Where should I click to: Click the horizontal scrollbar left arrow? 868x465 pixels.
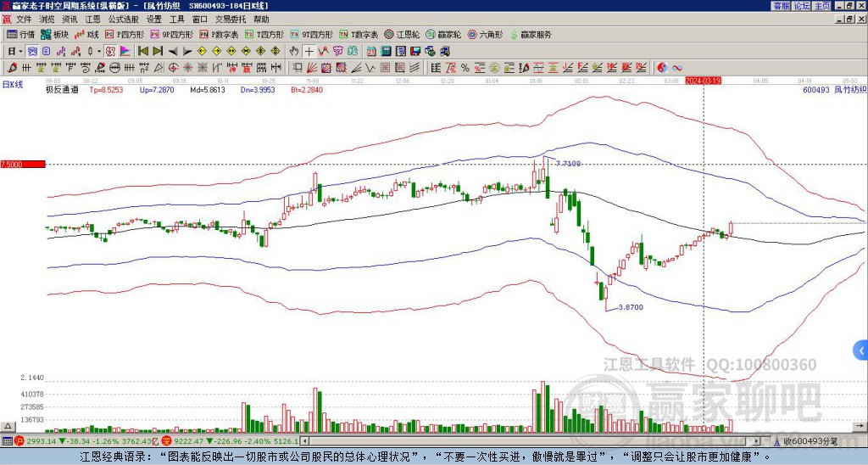pos(304,441)
